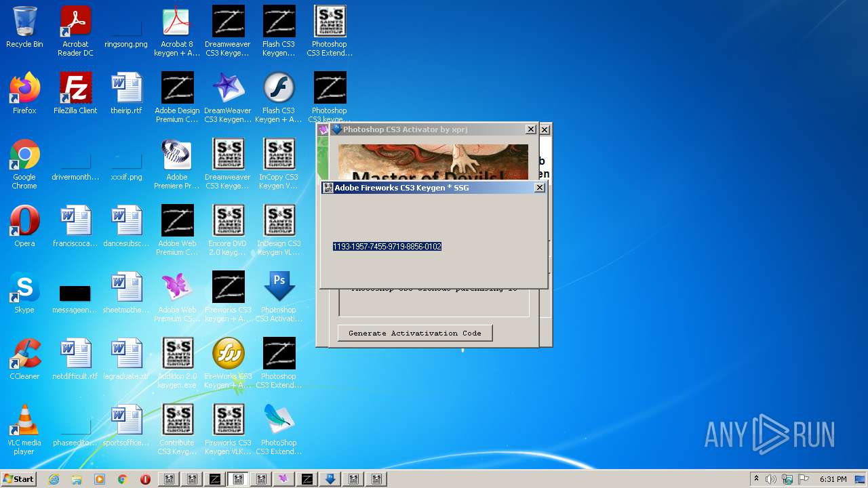The width and height of the screenshot is (868, 488).
Task: Close the Adobe Fireworks CS3 Keygen window
Action: (540, 188)
